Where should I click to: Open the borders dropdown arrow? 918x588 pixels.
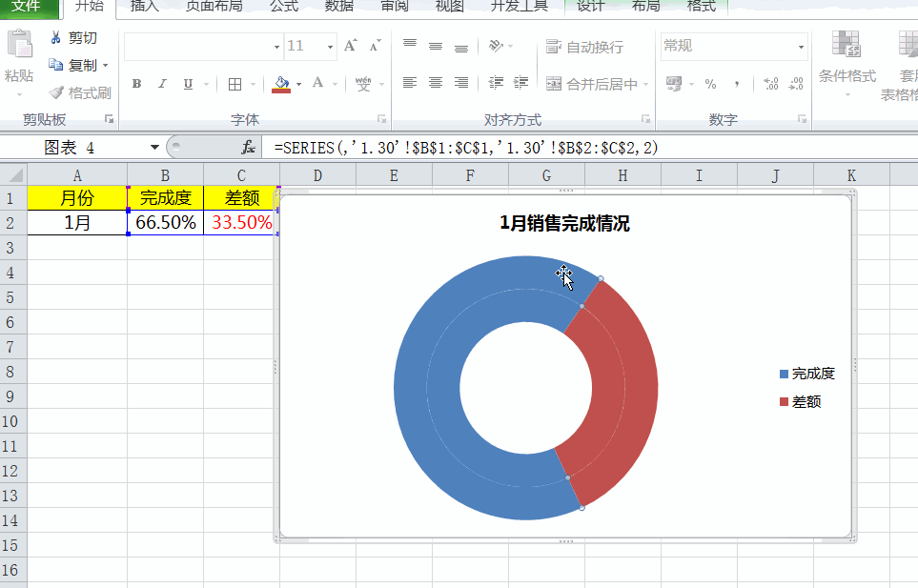pyautogui.click(x=253, y=84)
